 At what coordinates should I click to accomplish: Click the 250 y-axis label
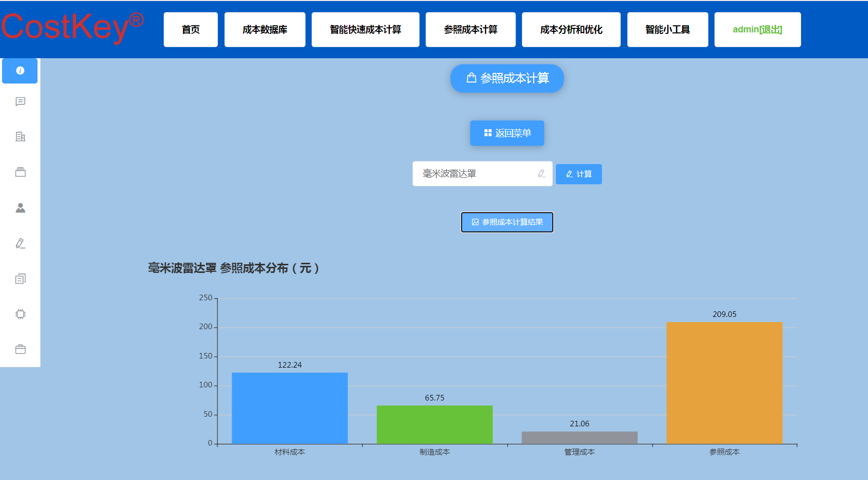point(206,298)
